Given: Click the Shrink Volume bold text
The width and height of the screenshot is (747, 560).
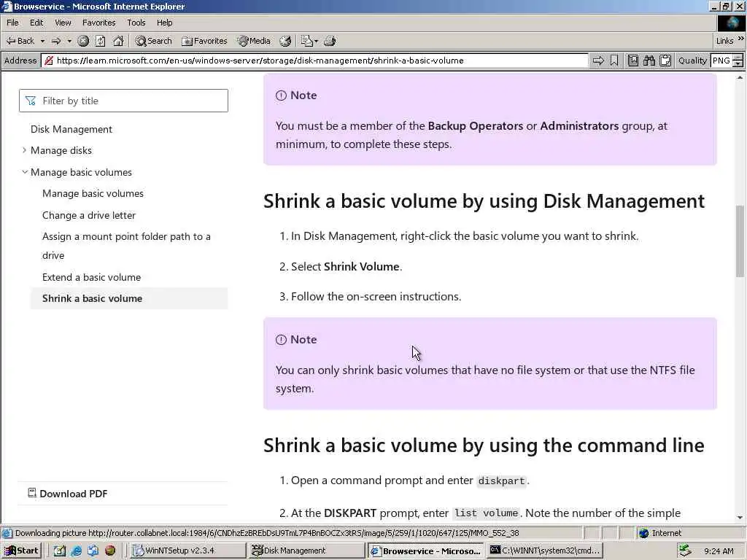Looking at the screenshot, I should pyautogui.click(x=362, y=267).
